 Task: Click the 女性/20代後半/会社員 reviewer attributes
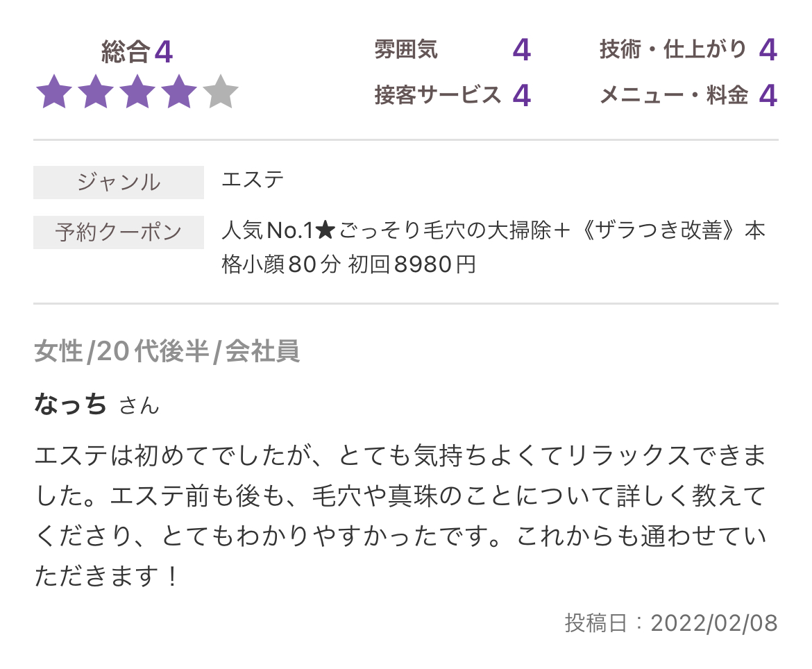[x=167, y=352]
